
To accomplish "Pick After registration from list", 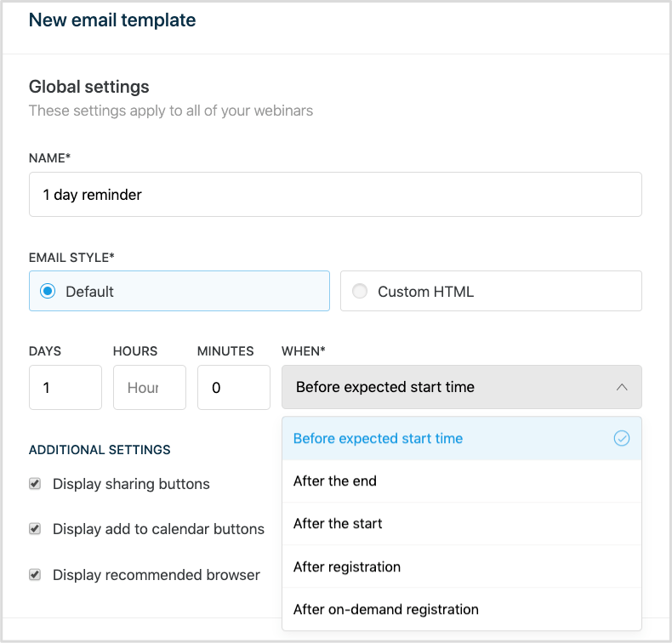I will click(462, 566).
